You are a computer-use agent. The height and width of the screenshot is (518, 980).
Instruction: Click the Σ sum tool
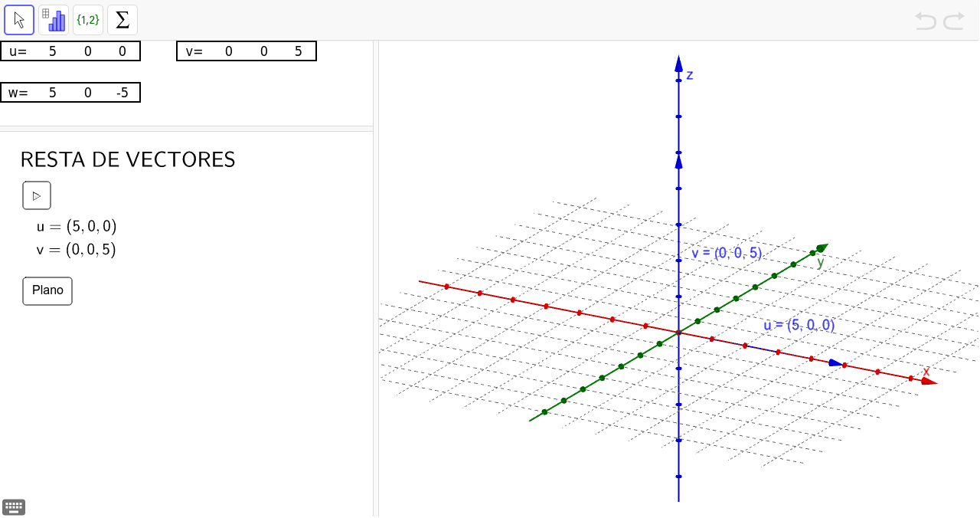coord(122,19)
